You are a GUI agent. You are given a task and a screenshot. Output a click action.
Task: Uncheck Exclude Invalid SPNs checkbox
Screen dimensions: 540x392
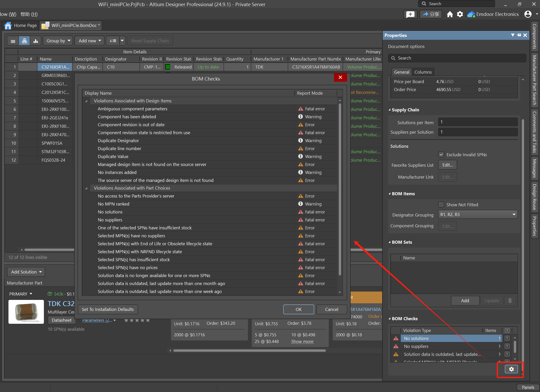pos(441,154)
